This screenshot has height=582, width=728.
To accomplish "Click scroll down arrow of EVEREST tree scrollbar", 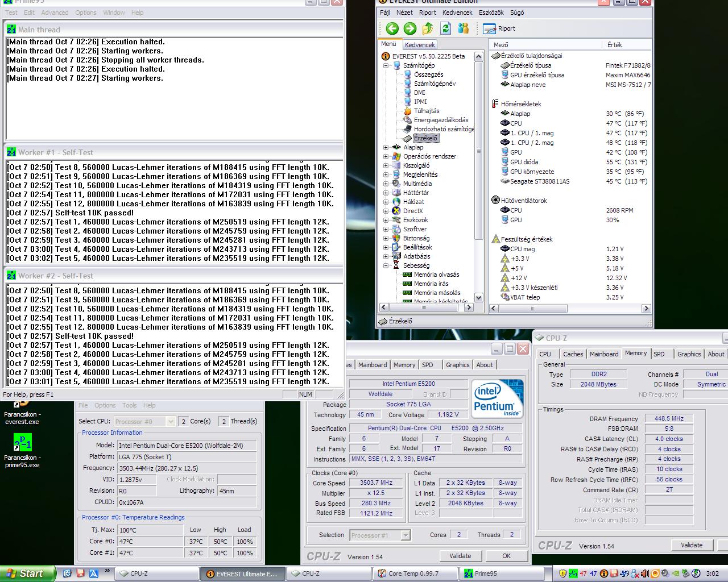I will pyautogui.click(x=478, y=297).
